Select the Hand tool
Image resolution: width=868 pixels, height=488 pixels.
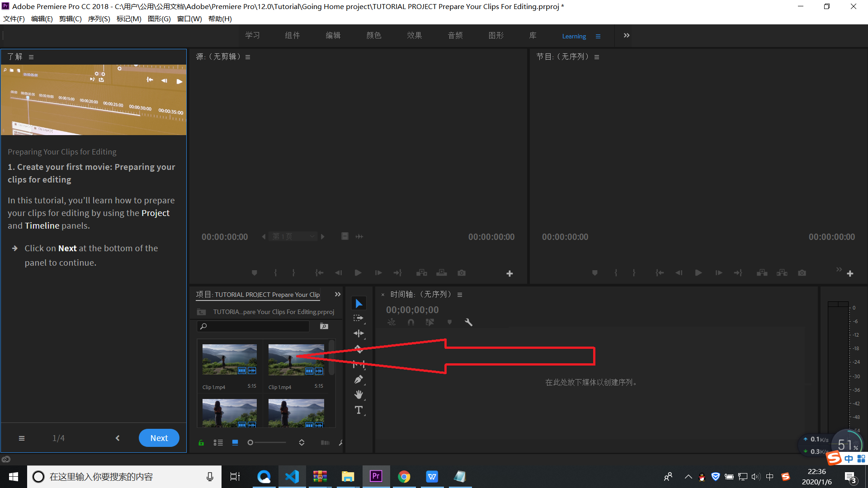tap(359, 394)
